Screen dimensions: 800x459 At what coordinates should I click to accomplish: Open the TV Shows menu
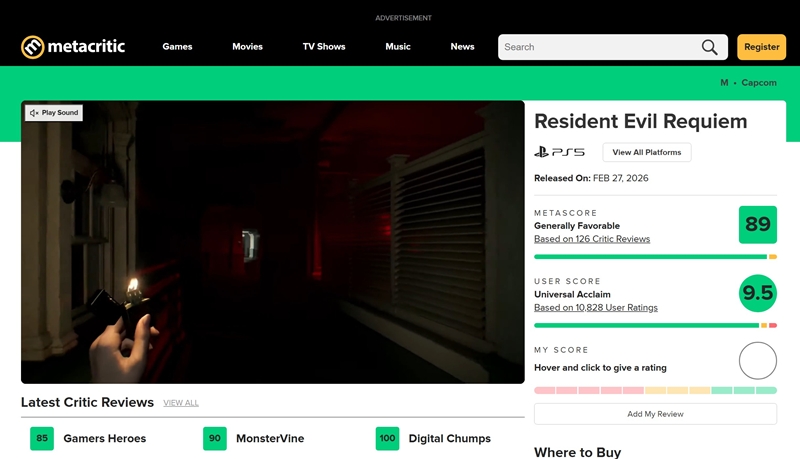click(324, 47)
